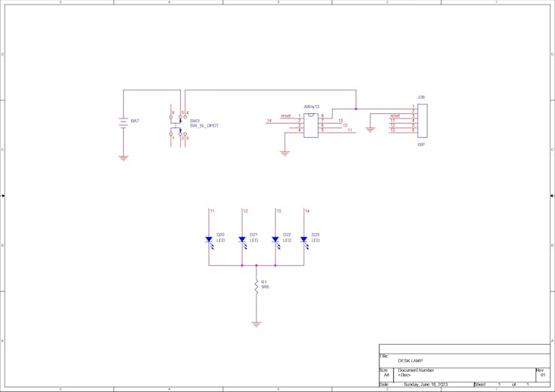Click net label 14 above D23

click(307, 211)
